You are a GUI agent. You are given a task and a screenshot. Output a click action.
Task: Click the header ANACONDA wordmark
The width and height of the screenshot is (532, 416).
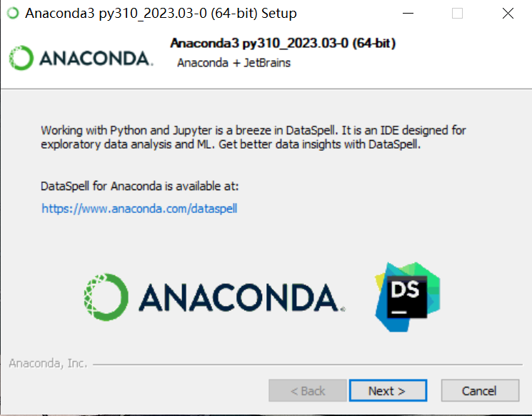(x=96, y=59)
